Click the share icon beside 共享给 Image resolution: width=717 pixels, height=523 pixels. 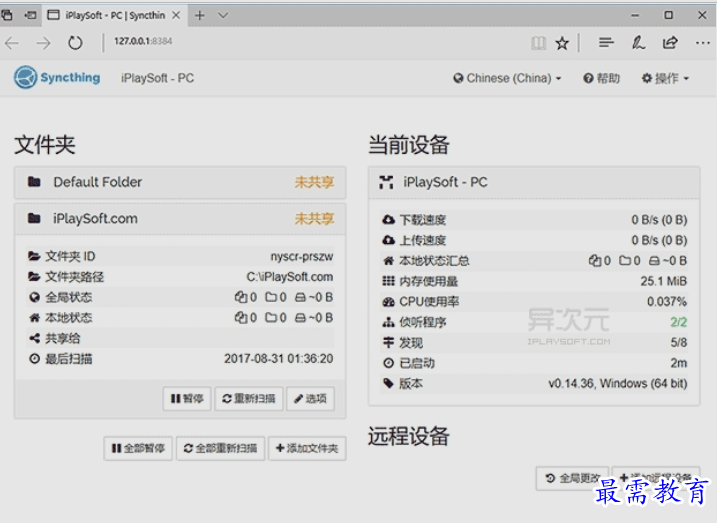34,338
